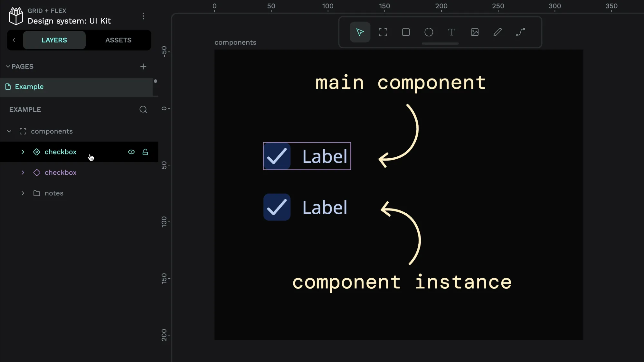Expand the main checkbox layer
The image size is (644, 362).
[23, 152]
